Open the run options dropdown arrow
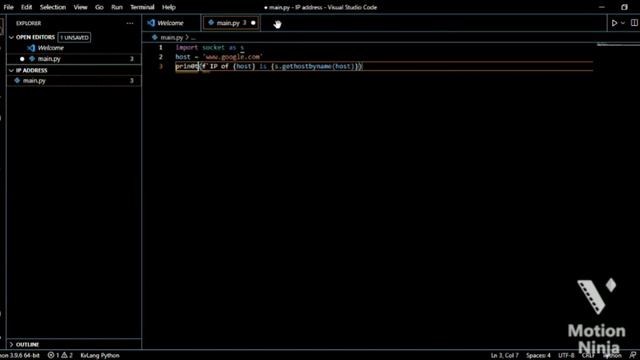The height and width of the screenshot is (360, 640). pos(623,23)
